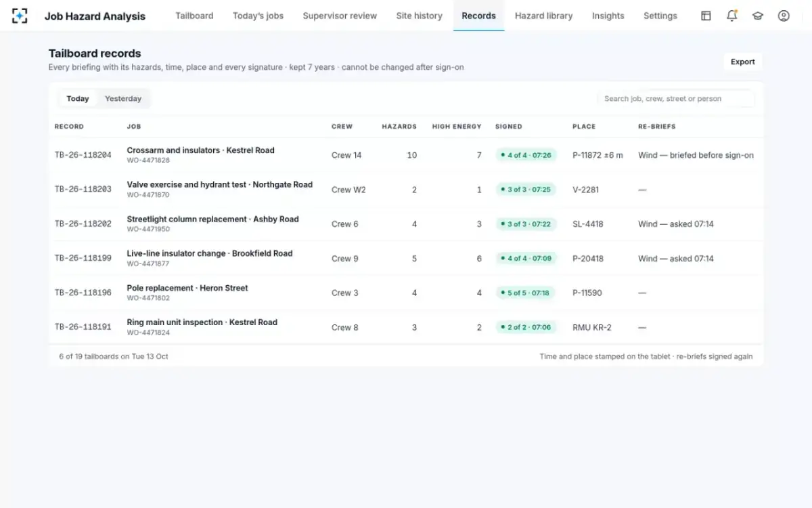Click record ID TB-26-118196
Screen dimensions: 812x508
point(83,293)
